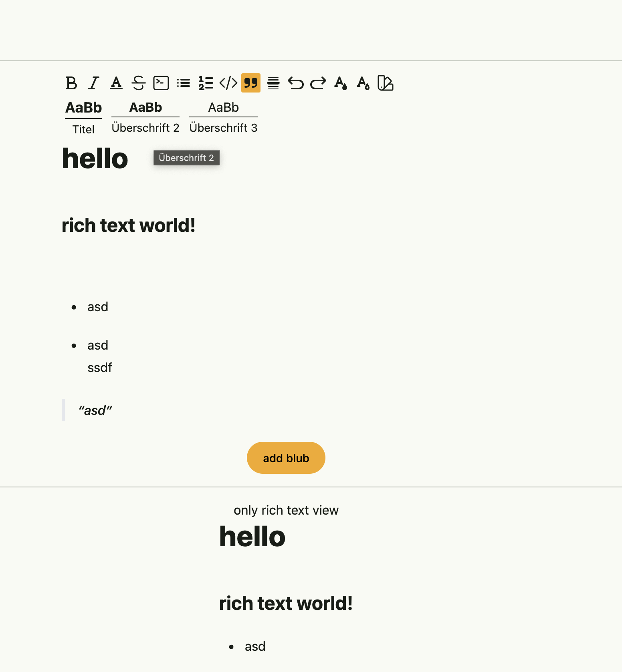Toggle bold formatting
This screenshot has width=622, height=672.
click(71, 83)
